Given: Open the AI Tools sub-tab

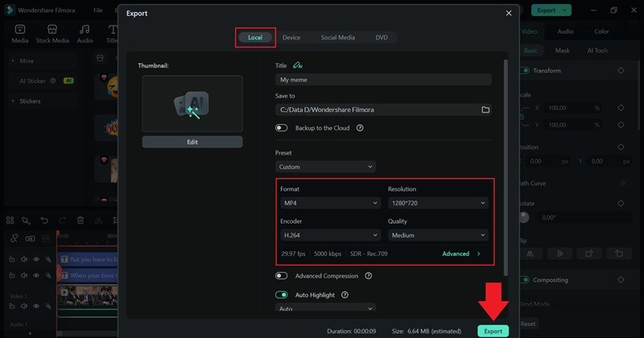Looking at the screenshot, I should (x=597, y=51).
